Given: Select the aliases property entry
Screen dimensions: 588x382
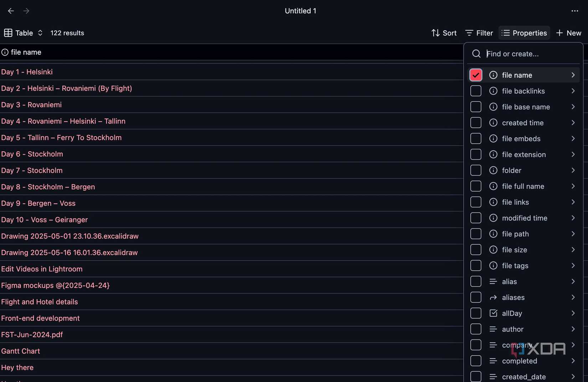Looking at the screenshot, I should [x=513, y=297].
